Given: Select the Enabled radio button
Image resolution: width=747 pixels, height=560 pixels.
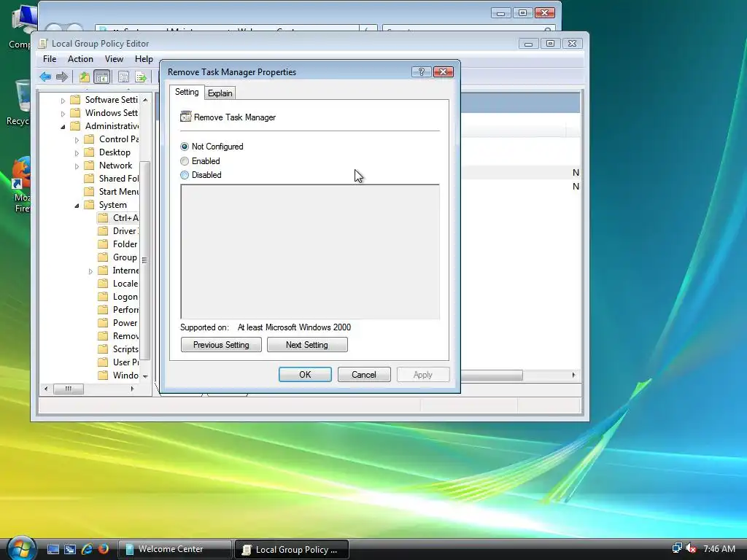Looking at the screenshot, I should (185, 161).
